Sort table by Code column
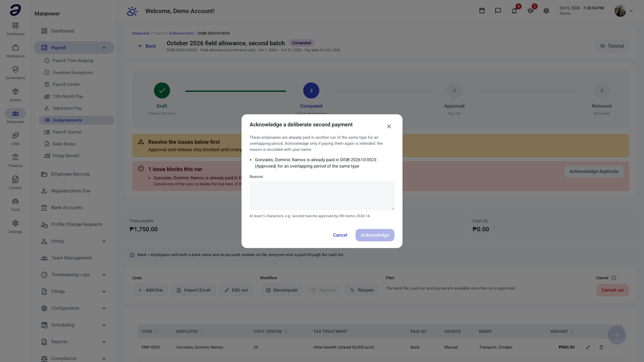Viewport: 644px width, 362px height. [150, 331]
